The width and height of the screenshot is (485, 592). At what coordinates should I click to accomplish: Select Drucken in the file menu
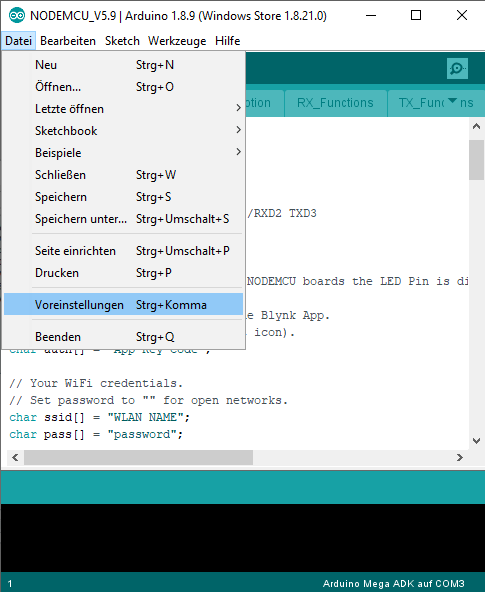tap(123, 273)
